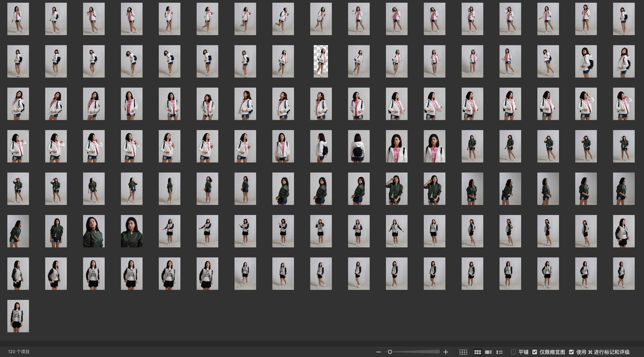Select the first close-up pink plaid shirt portrait
The height and width of the screenshot is (357, 644).
[396, 146]
